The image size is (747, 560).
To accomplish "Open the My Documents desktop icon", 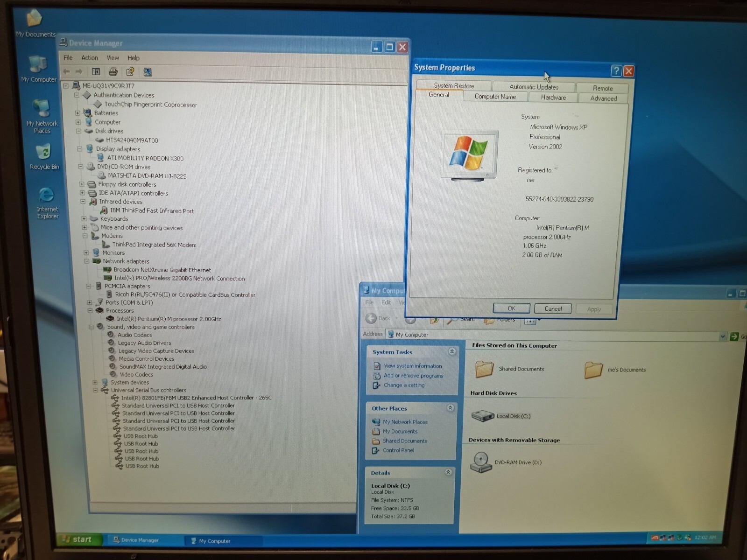I will coord(35,23).
